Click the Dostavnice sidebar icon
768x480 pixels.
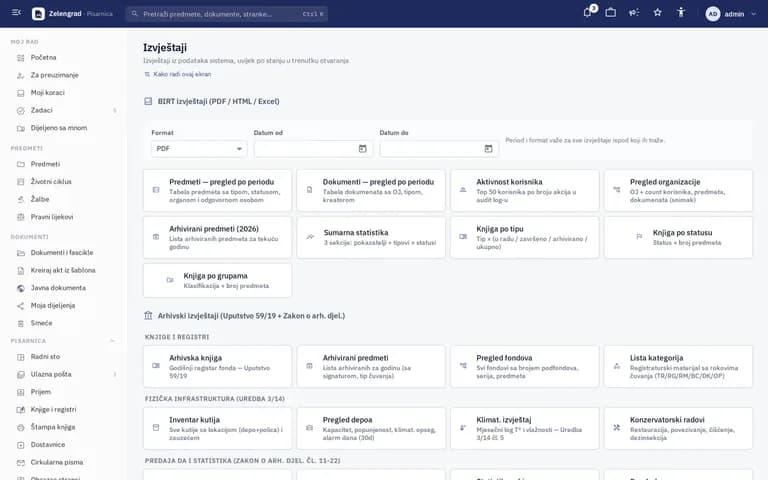click(x=21, y=445)
